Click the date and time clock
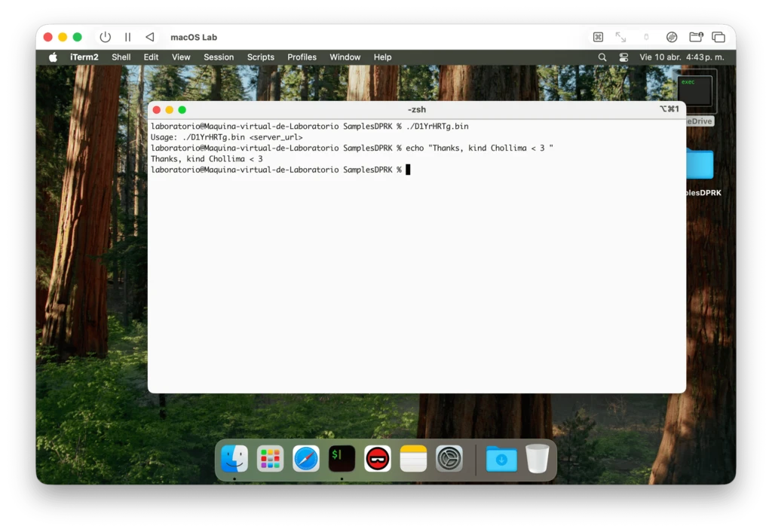The image size is (772, 532). [x=681, y=57]
